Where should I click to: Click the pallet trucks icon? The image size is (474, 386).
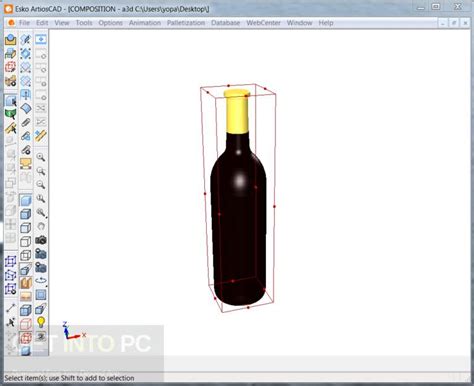point(11,81)
